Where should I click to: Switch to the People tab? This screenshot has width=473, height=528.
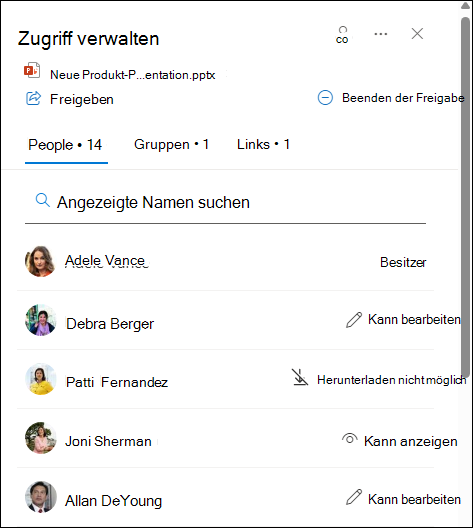pyautogui.click(x=65, y=145)
